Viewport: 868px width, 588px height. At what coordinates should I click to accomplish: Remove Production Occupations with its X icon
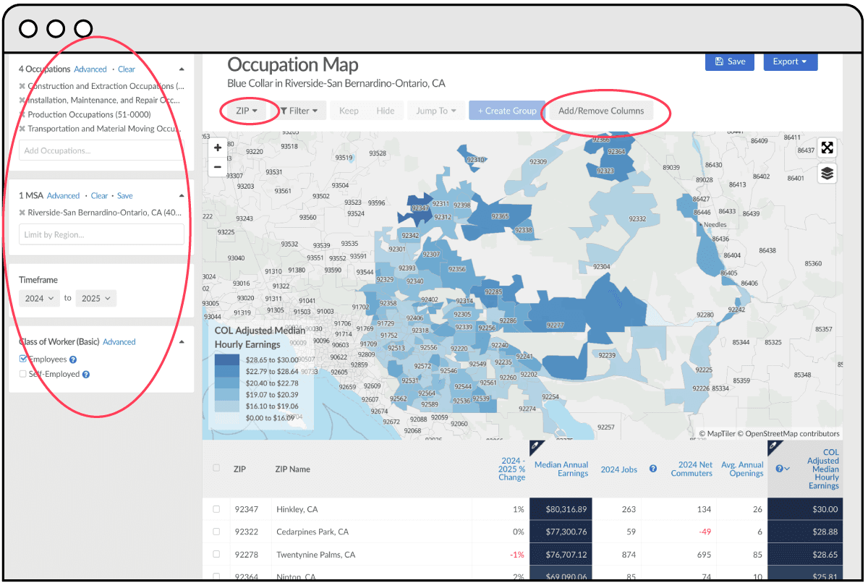coord(22,114)
